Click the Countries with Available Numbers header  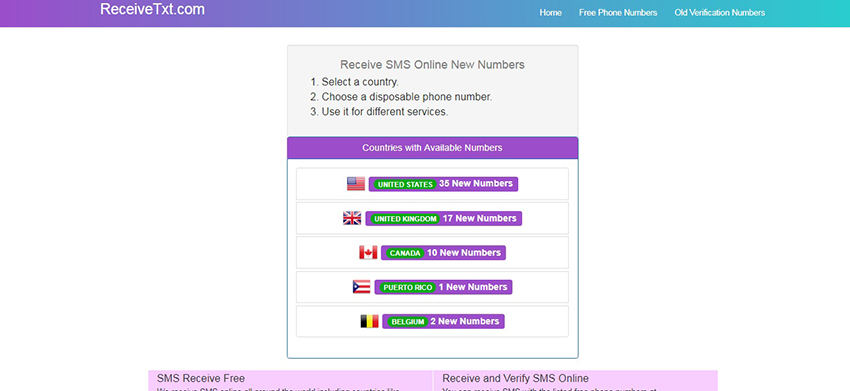point(433,148)
